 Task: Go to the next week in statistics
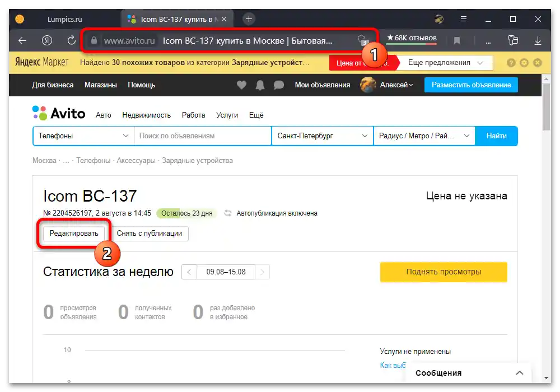(x=263, y=272)
